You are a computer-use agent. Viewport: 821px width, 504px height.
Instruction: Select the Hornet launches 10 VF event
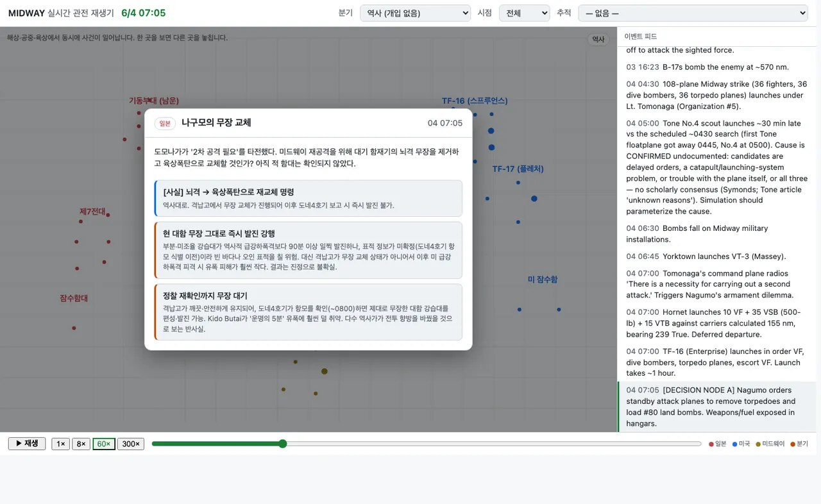[x=717, y=323]
